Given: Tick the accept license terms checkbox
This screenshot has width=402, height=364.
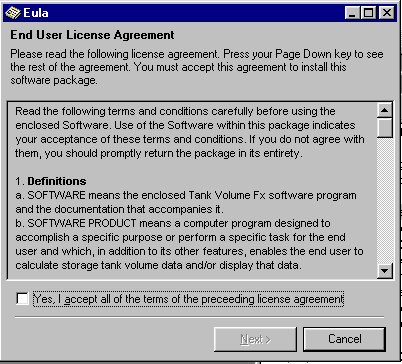Looking at the screenshot, I should 22,298.
